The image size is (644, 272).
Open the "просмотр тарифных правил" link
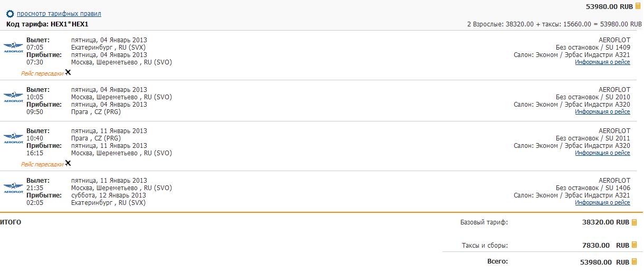(59, 14)
